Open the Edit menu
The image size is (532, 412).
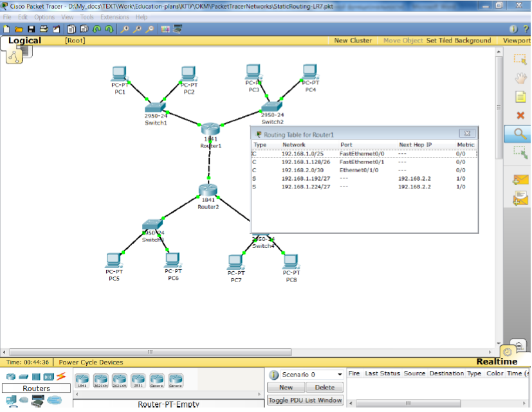click(23, 17)
